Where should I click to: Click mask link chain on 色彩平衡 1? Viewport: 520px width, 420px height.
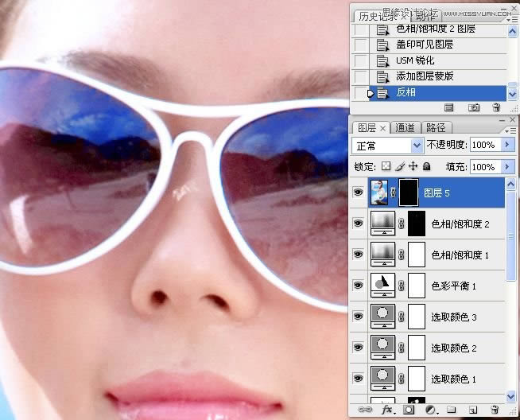pyautogui.click(x=401, y=286)
